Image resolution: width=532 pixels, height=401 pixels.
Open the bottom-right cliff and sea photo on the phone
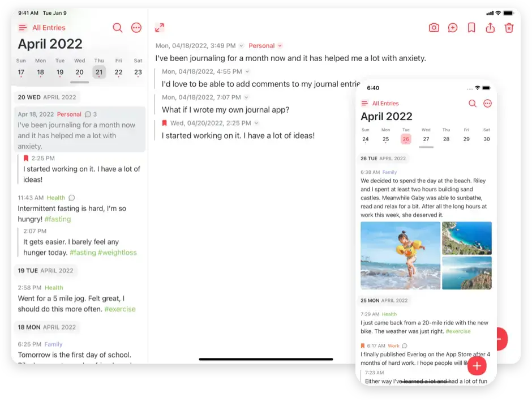click(466, 273)
